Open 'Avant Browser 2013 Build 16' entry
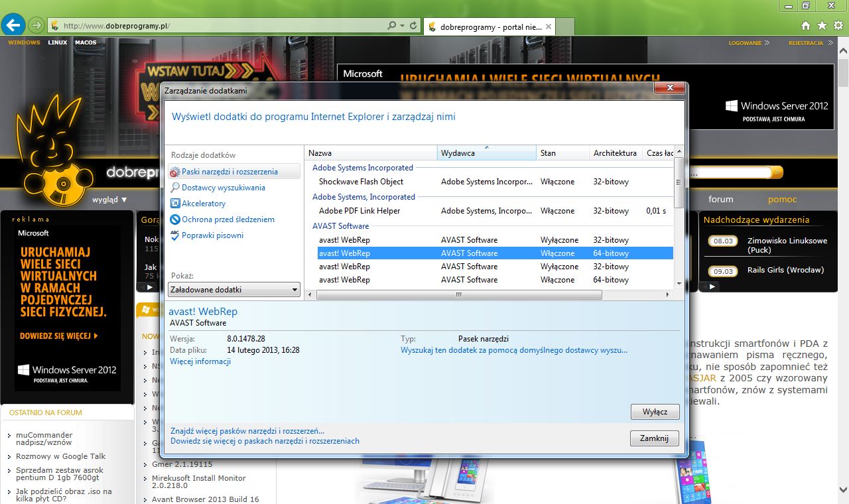Screen dimensions: 849x504 (205, 499)
